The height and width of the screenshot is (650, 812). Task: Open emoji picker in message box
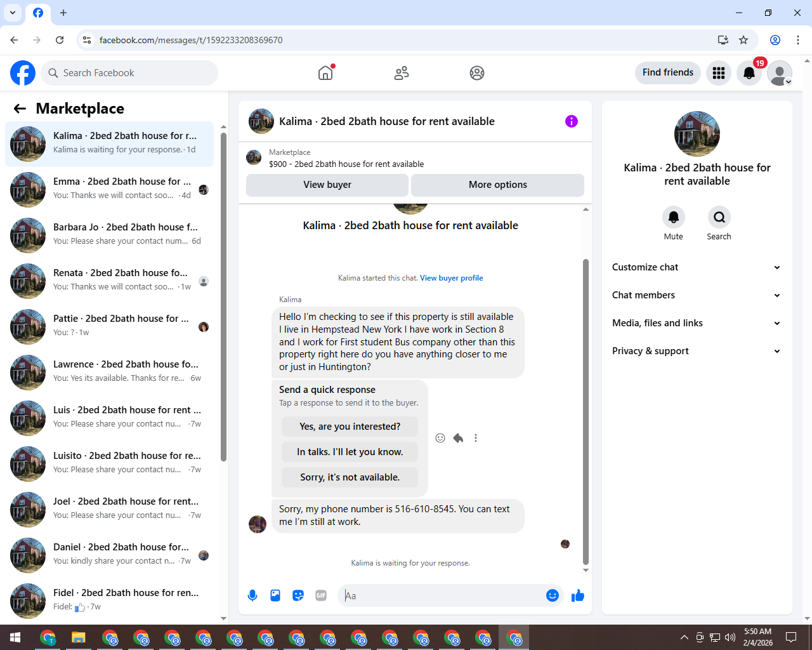[553, 595]
